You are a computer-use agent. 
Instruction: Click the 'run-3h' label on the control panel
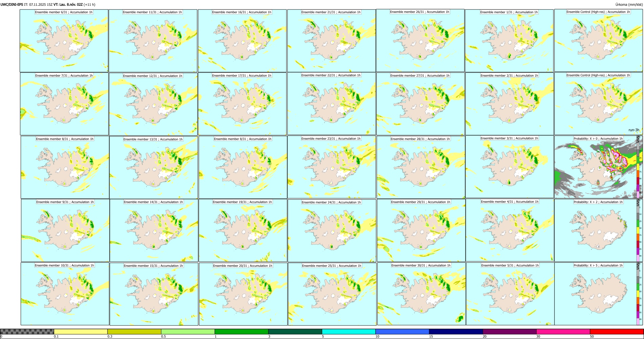(634, 130)
